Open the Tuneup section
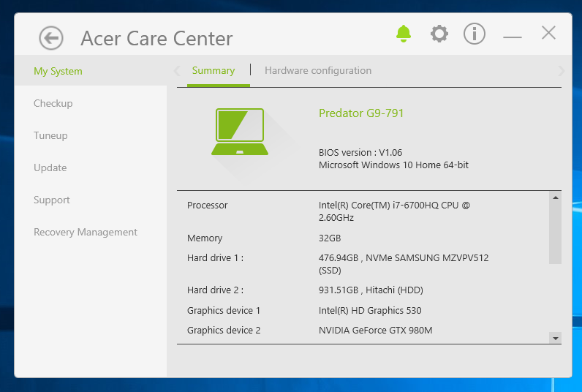Viewport: 582px width, 392px height. click(50, 135)
